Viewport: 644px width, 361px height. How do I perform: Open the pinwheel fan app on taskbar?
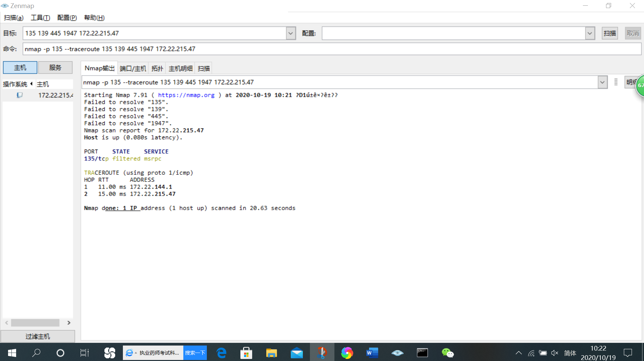(109, 353)
